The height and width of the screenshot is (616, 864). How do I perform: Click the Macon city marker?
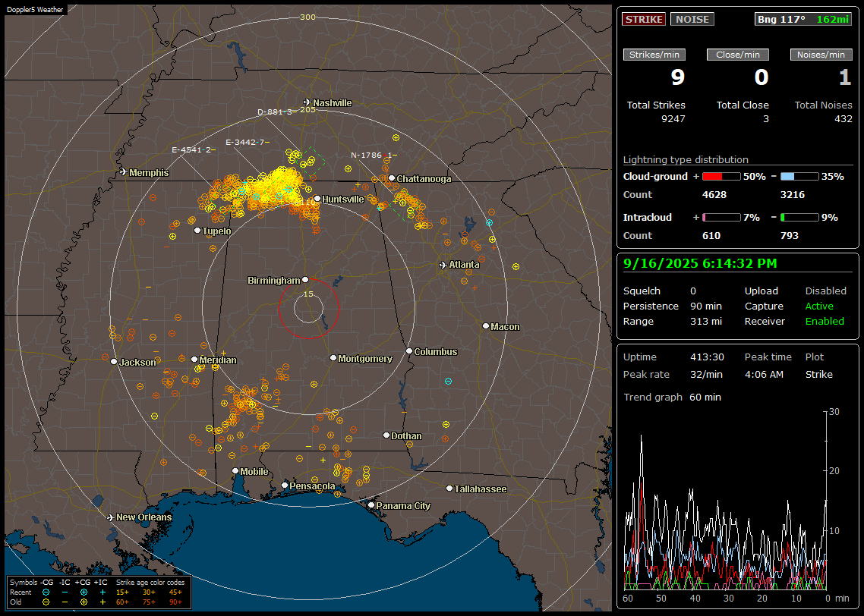click(x=485, y=326)
